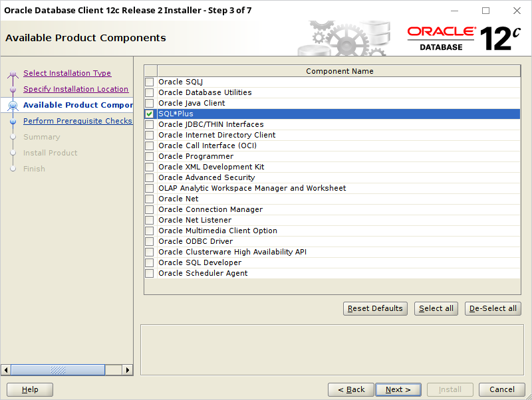Click the Reset Defaults button
This screenshot has height=400, width=532.
point(375,308)
